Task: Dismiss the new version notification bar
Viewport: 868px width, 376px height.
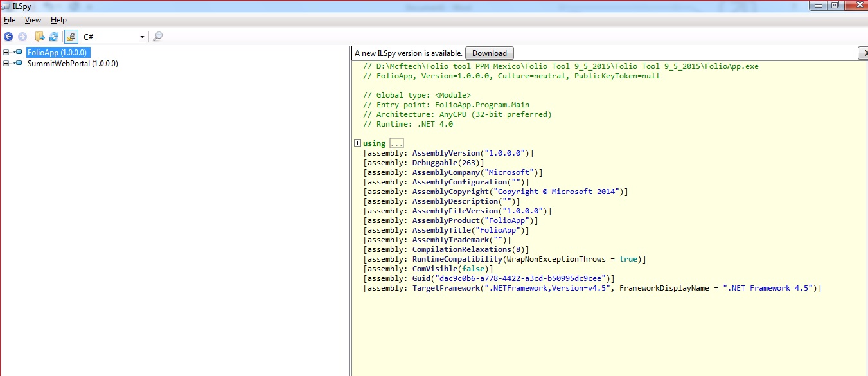Action: click(x=863, y=53)
